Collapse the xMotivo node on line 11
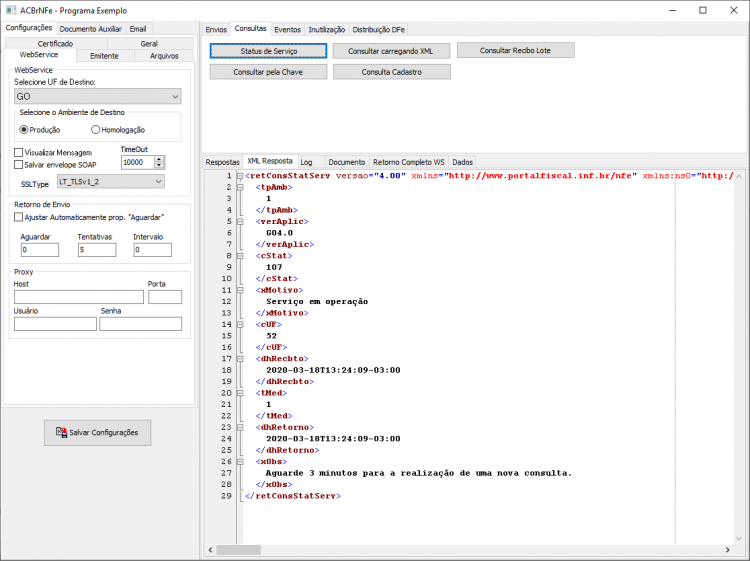Viewport: 750px width, 561px height. pos(240,290)
